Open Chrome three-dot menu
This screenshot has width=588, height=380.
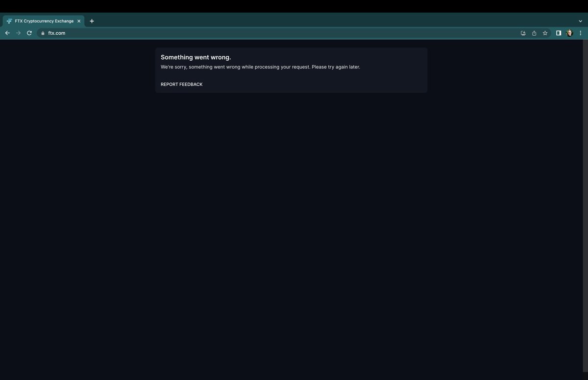tap(581, 33)
